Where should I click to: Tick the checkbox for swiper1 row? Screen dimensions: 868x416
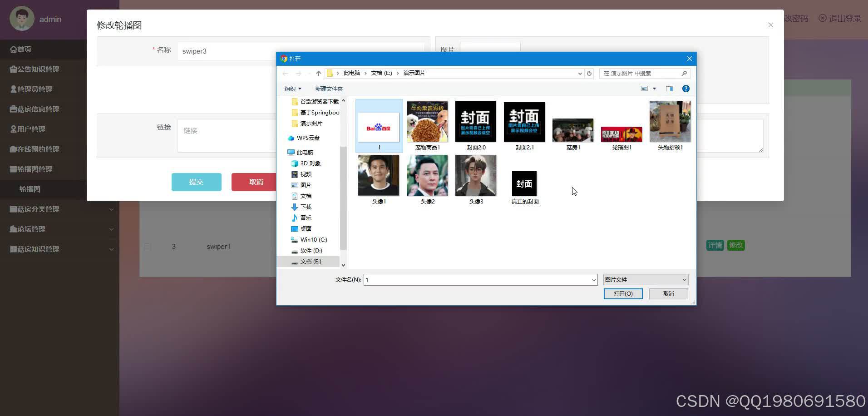[148, 247]
